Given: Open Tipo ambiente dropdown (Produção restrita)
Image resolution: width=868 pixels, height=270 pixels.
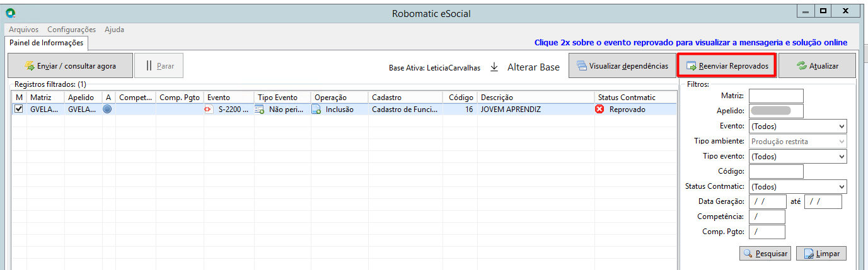Looking at the screenshot, I should coord(797,142).
